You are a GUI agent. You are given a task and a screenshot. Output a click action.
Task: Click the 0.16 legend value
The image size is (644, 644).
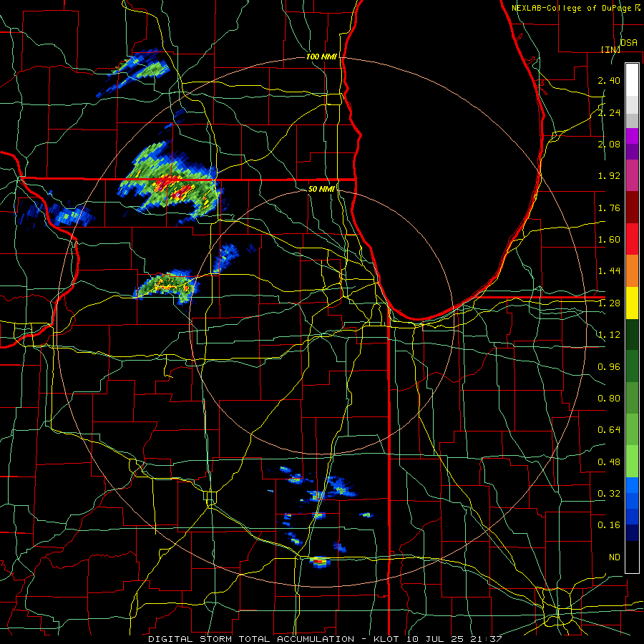point(609,525)
